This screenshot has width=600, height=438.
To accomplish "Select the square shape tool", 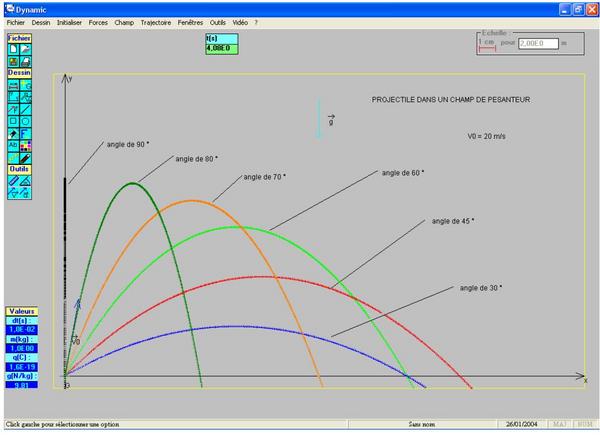I will click(x=13, y=122).
